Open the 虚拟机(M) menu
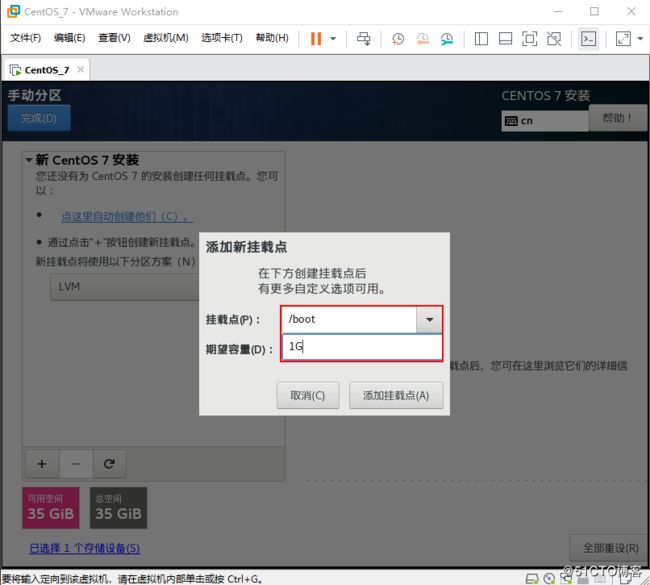Viewport: 650px width, 585px height. tap(166, 38)
